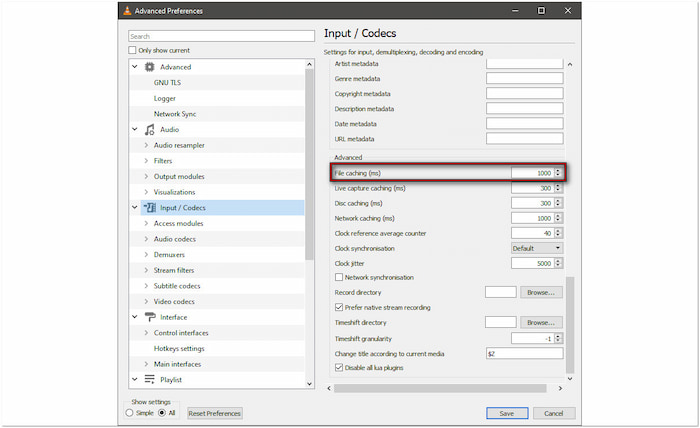700x428 pixels.
Task: Expand Audio codecs node
Action: coord(146,239)
